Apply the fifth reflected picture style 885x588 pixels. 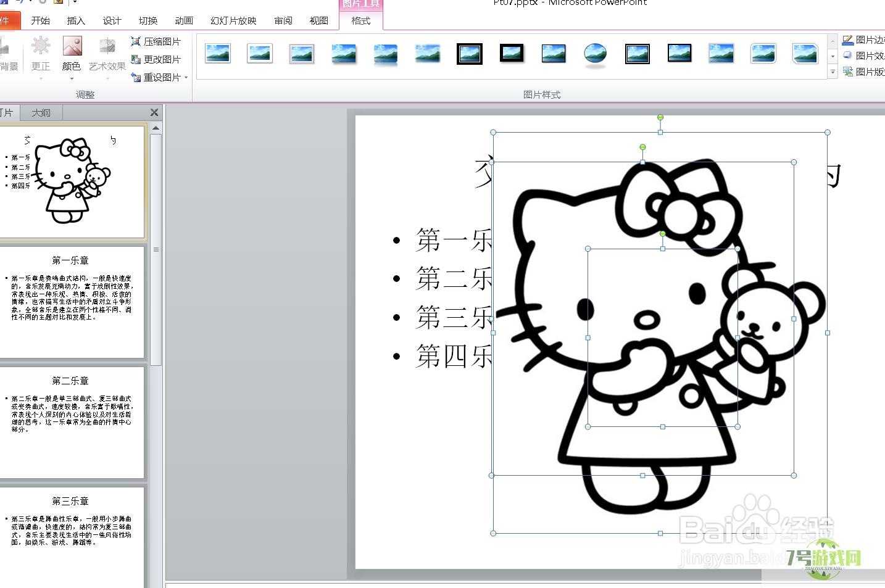coord(386,54)
